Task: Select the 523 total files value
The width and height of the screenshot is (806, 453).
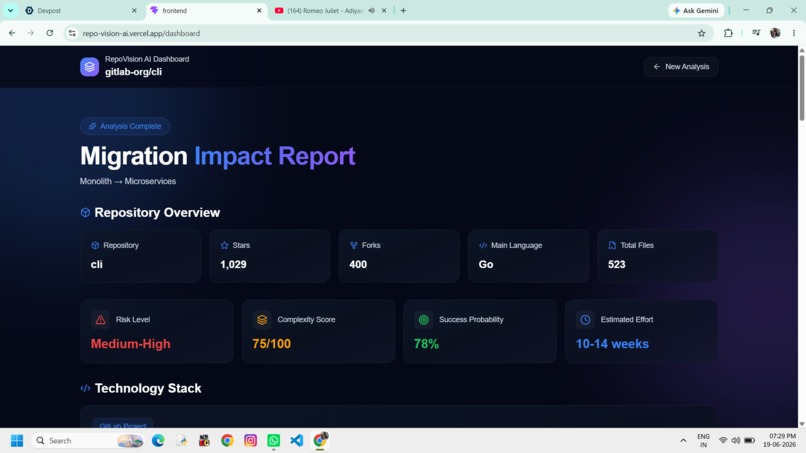Action: (x=617, y=264)
